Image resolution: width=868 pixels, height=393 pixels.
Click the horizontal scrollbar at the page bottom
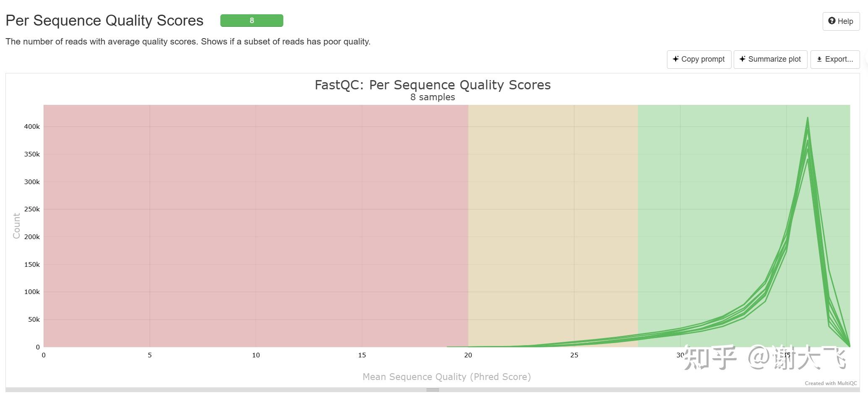pos(432,390)
